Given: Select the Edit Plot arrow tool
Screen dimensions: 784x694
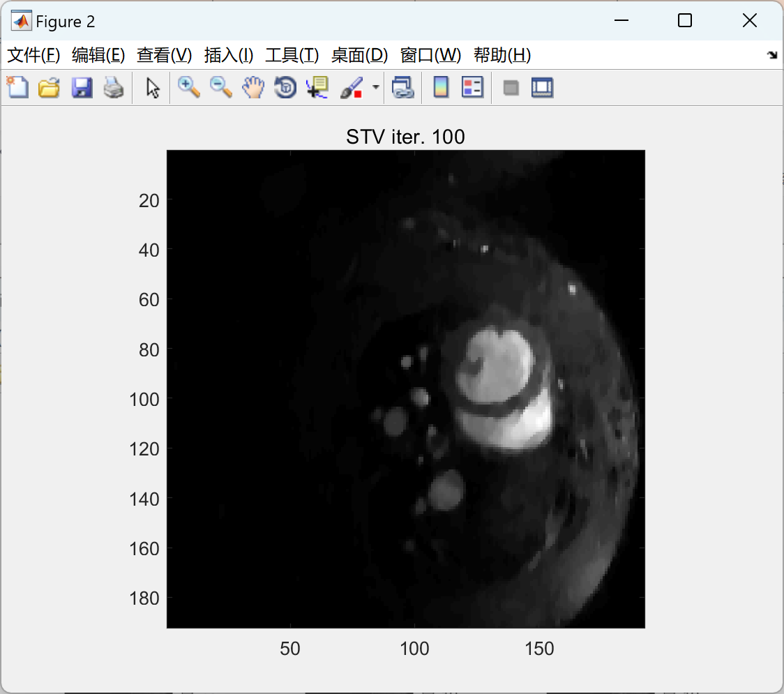Looking at the screenshot, I should (153, 87).
